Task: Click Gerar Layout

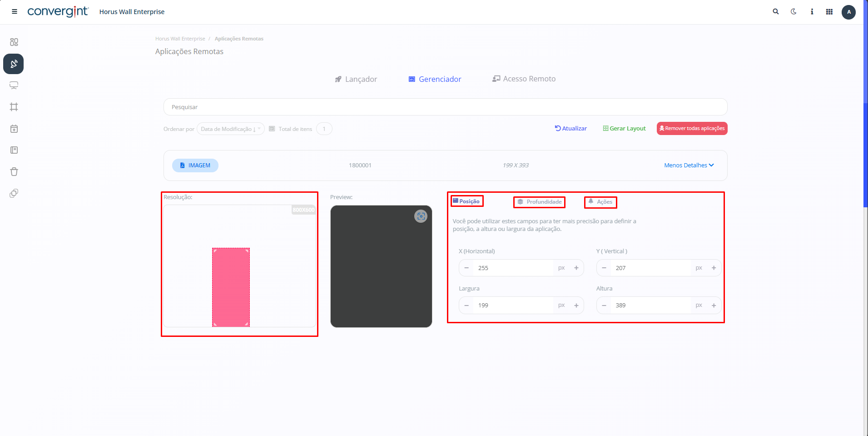Action: pos(624,129)
